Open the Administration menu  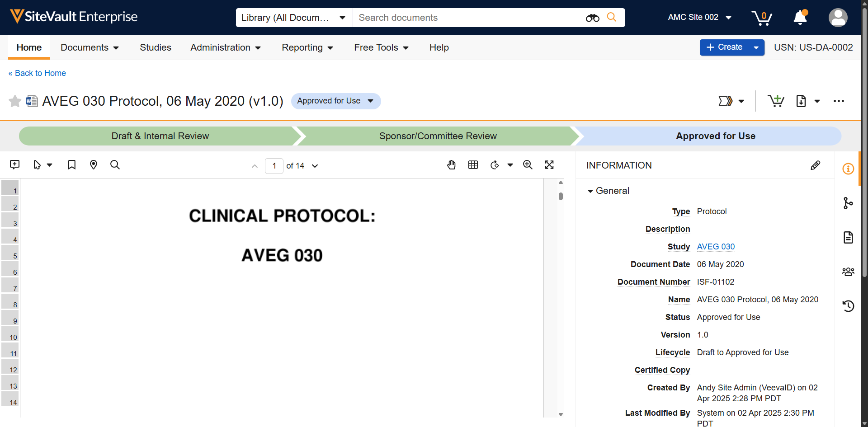coord(226,47)
